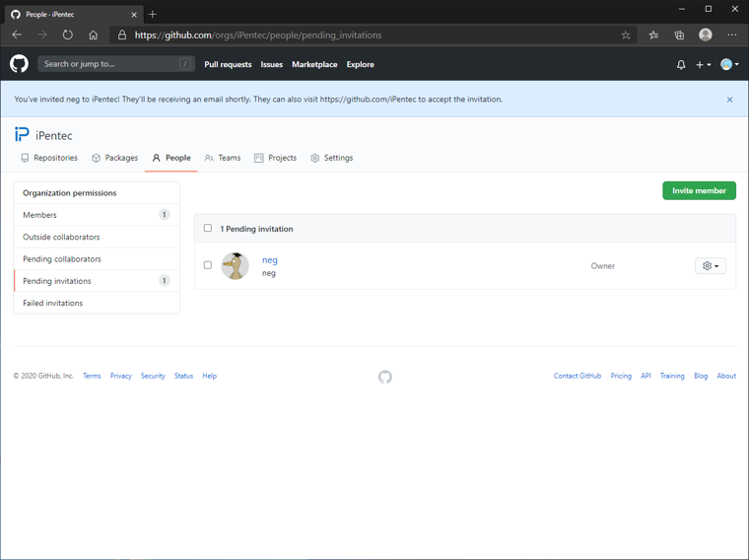
Task: Click the slash shortcut key in search box
Action: click(185, 64)
